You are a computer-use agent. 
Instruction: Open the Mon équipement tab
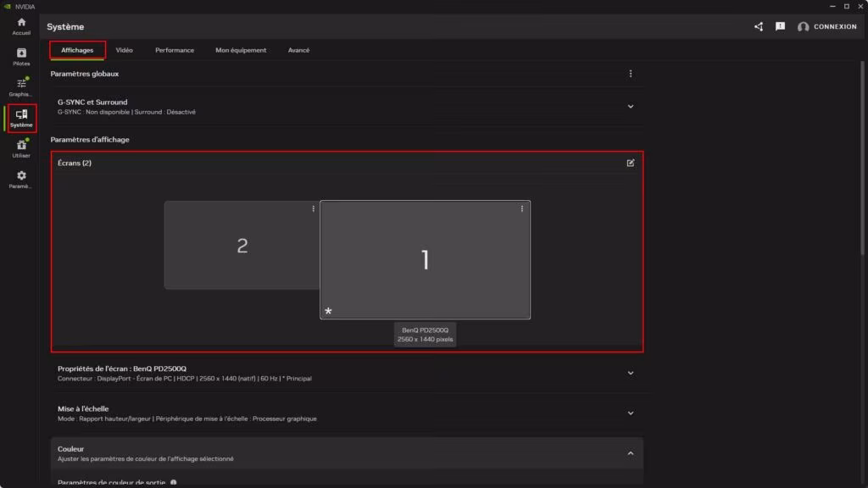(241, 50)
